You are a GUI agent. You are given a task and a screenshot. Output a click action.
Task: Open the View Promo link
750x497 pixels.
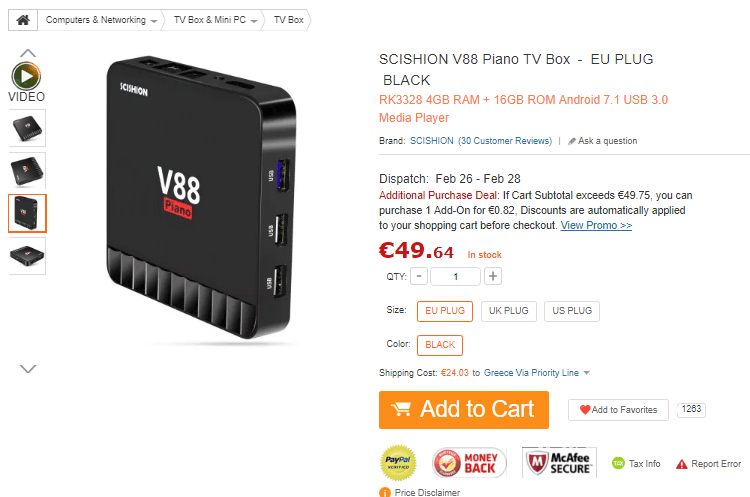coord(596,225)
